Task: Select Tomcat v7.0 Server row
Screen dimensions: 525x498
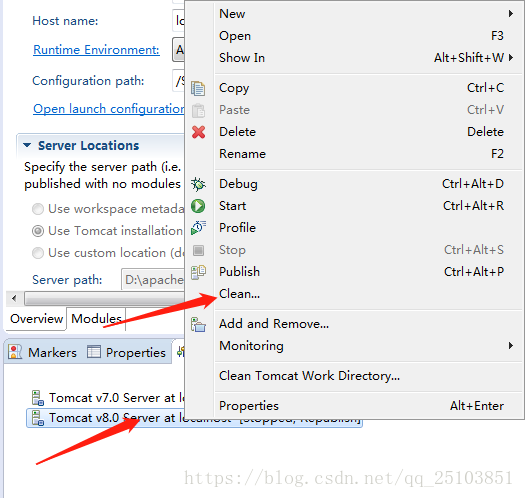Action: tap(107, 398)
